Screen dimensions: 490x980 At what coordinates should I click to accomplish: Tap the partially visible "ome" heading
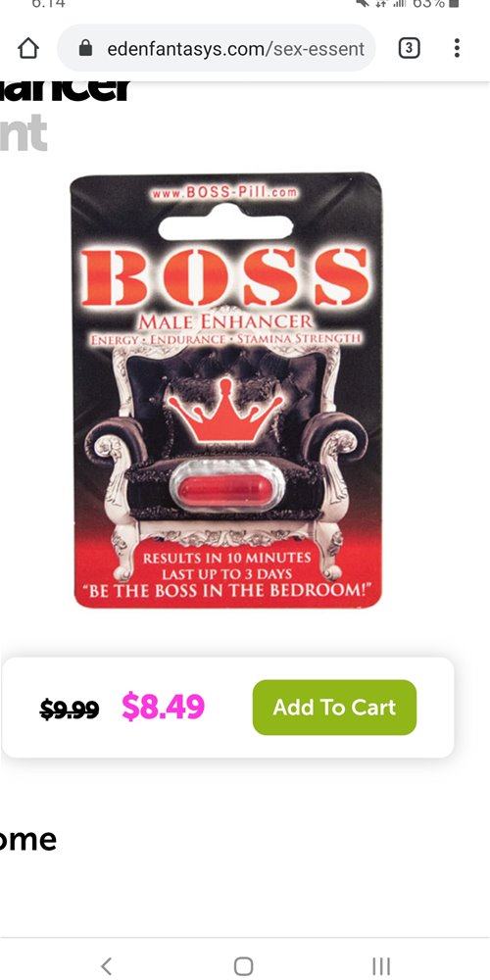28,840
